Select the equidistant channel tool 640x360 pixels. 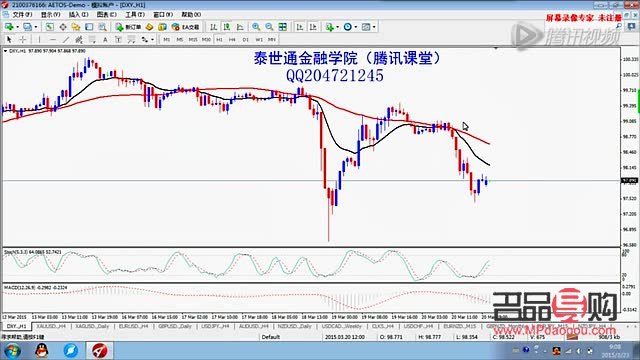pyautogui.click(x=79, y=40)
